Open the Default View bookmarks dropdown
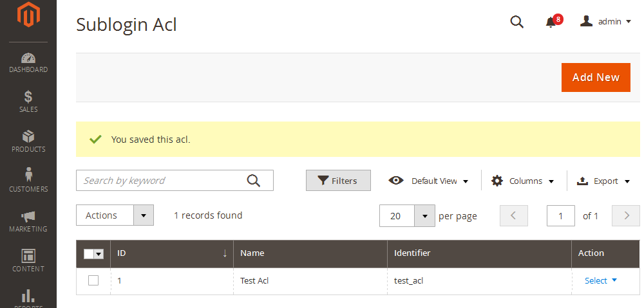The image size is (644, 308). (x=428, y=181)
